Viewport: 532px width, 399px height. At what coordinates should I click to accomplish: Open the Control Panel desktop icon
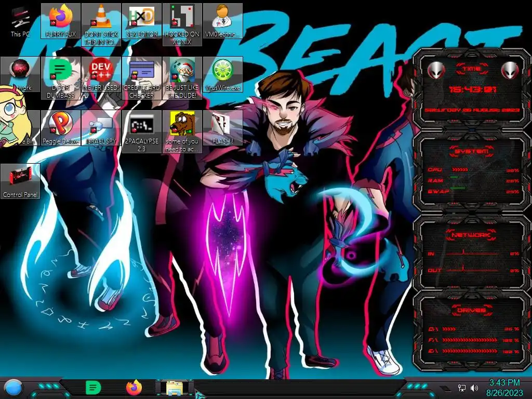(x=20, y=181)
